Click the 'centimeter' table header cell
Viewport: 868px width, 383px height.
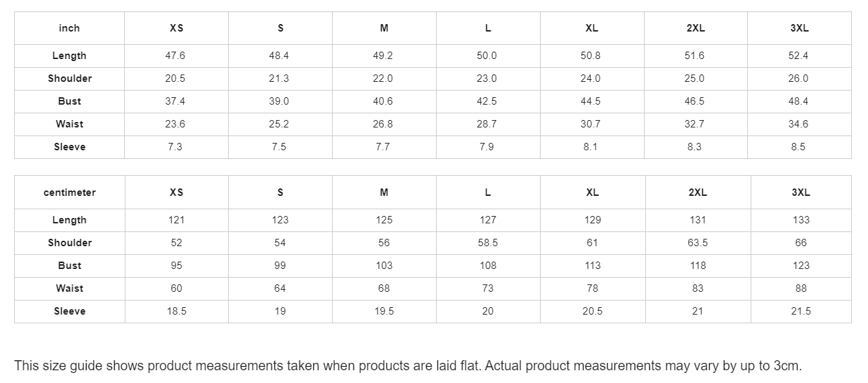point(70,193)
